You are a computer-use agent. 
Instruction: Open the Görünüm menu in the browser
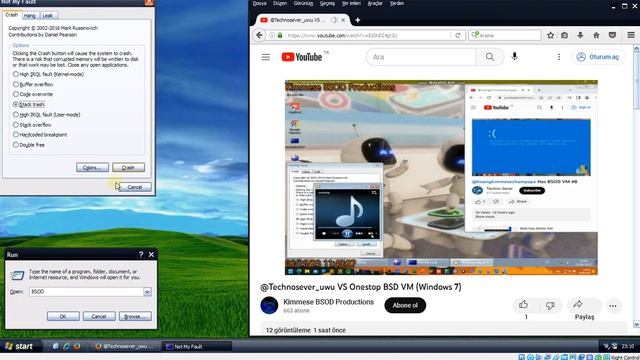pyautogui.click(x=303, y=3)
